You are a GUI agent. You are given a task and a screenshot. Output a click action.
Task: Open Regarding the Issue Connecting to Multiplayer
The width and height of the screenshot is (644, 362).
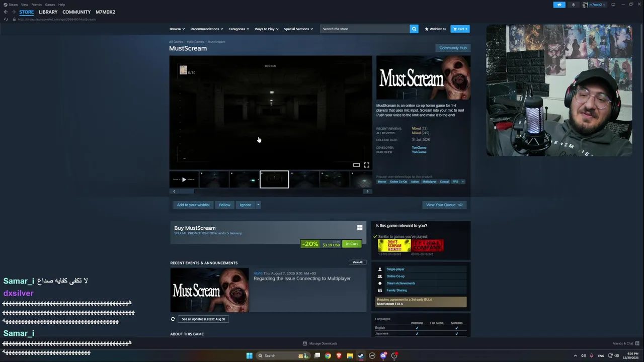302,279
